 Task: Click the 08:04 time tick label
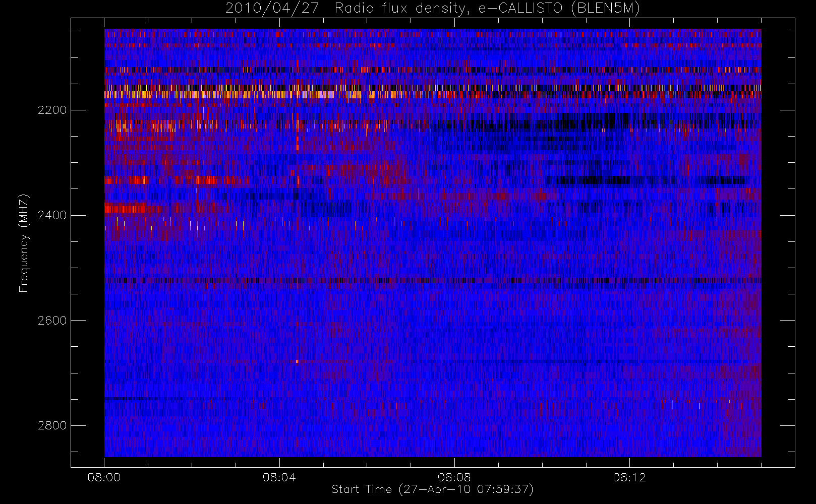(x=279, y=477)
